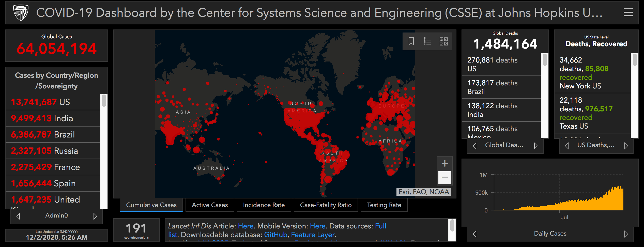
Task: Select '173,817 deaths Brazil' row
Action: [x=501, y=87]
